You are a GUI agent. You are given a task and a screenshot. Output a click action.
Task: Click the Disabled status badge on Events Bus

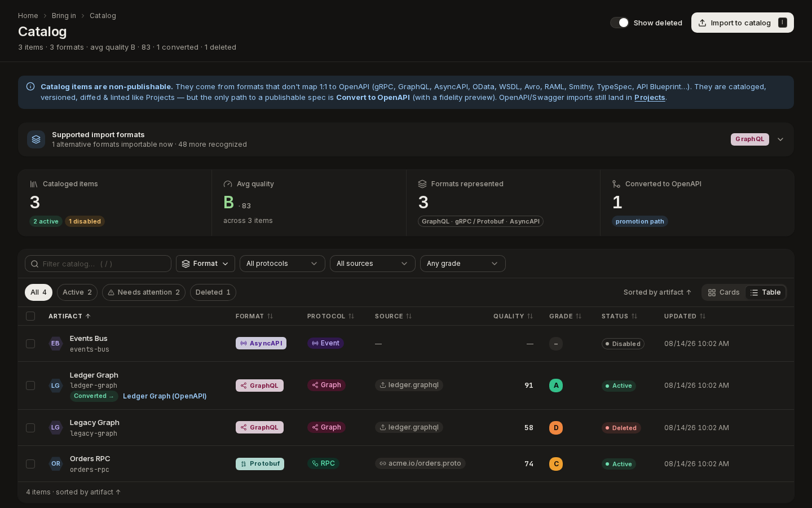tap(623, 344)
